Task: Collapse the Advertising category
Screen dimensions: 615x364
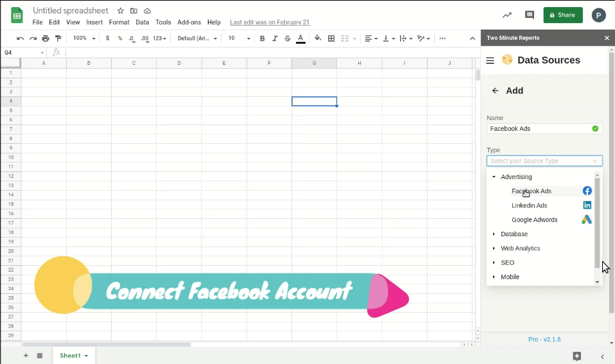Action: 494,177
